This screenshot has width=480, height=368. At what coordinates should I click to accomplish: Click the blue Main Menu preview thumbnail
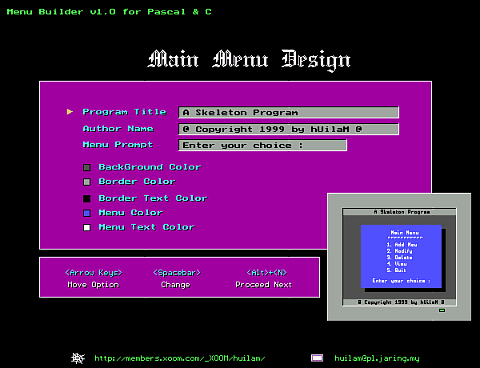click(x=401, y=256)
